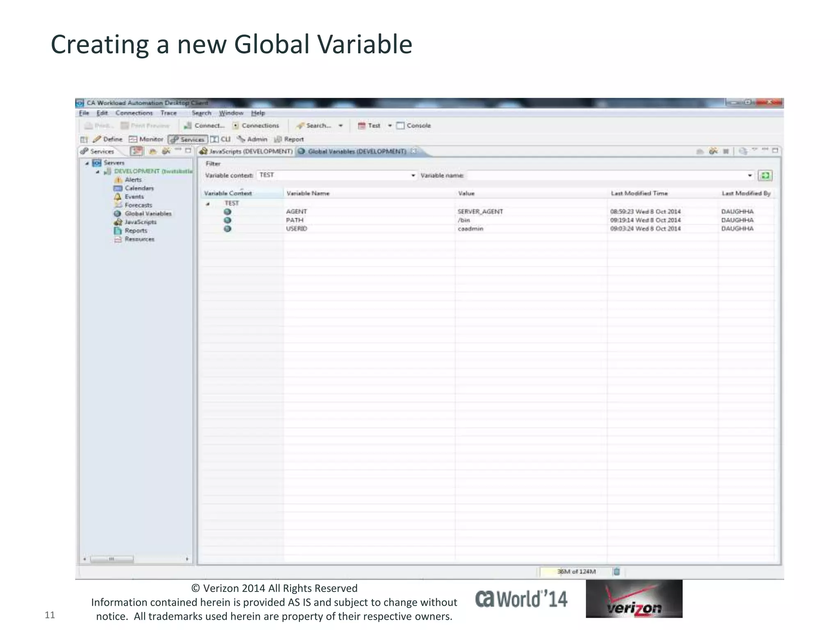Open the Edit menu
Image resolution: width=840 pixels, height=630 pixels.
tap(102, 113)
